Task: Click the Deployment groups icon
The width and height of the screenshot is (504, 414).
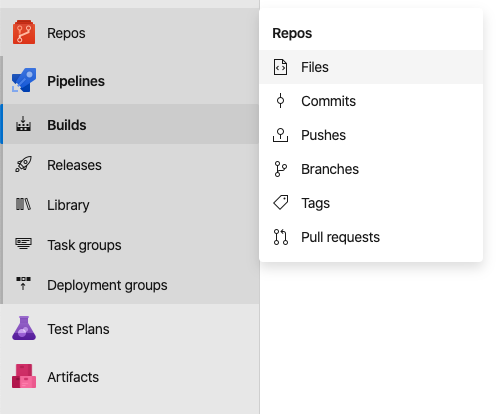Action: click(23, 284)
